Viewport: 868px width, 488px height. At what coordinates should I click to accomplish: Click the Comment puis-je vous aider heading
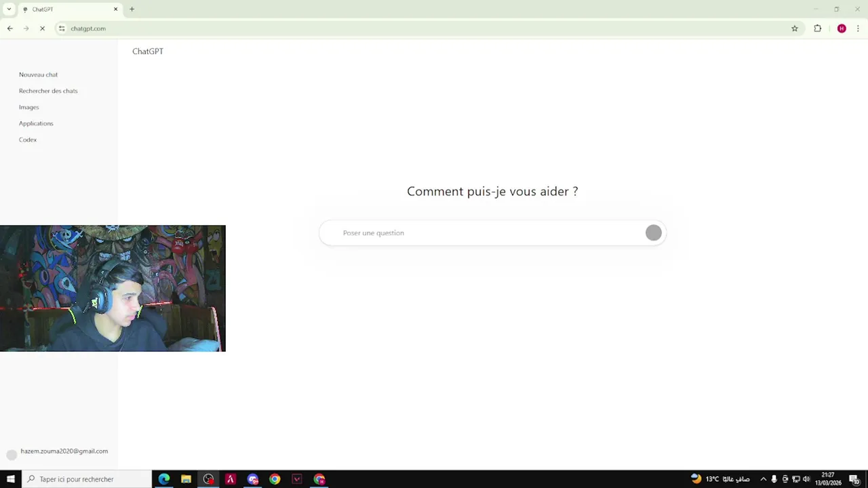point(492,192)
